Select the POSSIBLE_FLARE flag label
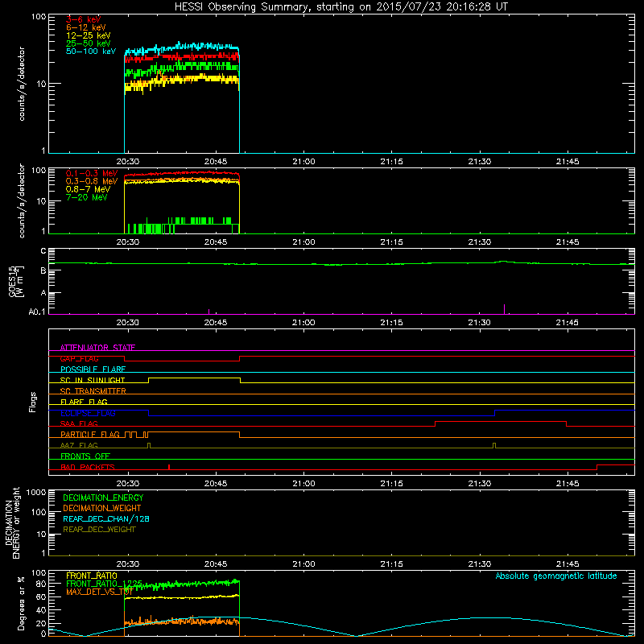The height and width of the screenshot is (644, 644). coord(93,369)
